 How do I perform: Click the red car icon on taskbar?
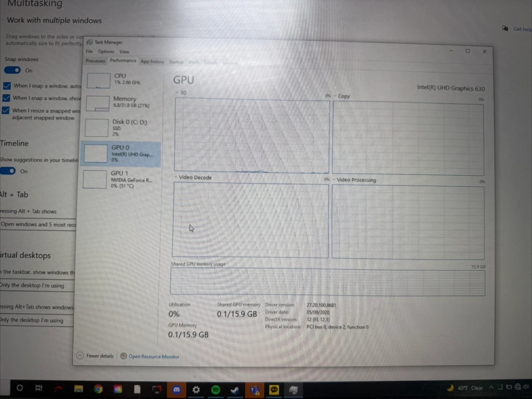coord(58,388)
